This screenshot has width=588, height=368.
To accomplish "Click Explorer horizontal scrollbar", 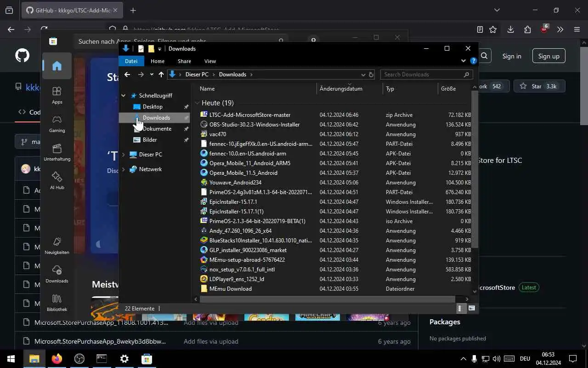I will point(327,299).
